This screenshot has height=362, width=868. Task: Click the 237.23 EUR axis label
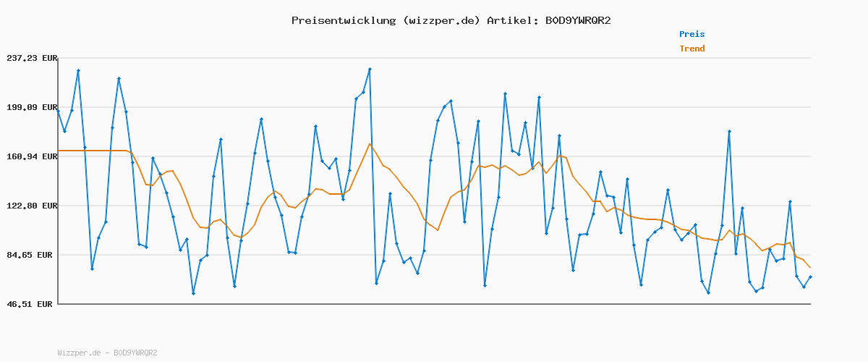pyautogui.click(x=30, y=58)
